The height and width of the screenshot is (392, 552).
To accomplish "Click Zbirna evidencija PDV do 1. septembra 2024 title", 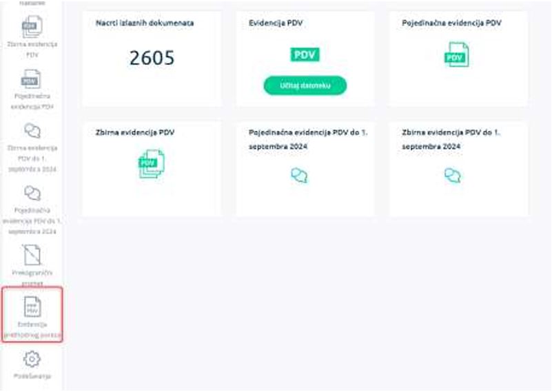I will (x=451, y=139).
